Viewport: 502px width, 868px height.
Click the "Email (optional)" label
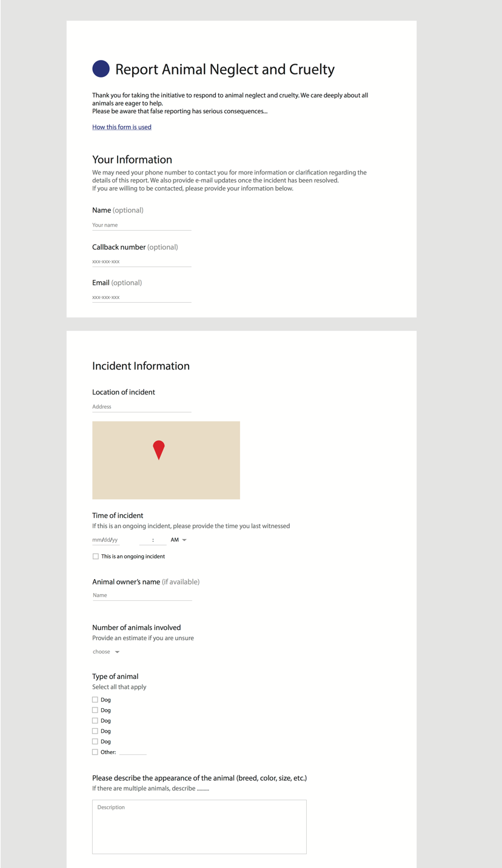(x=117, y=283)
